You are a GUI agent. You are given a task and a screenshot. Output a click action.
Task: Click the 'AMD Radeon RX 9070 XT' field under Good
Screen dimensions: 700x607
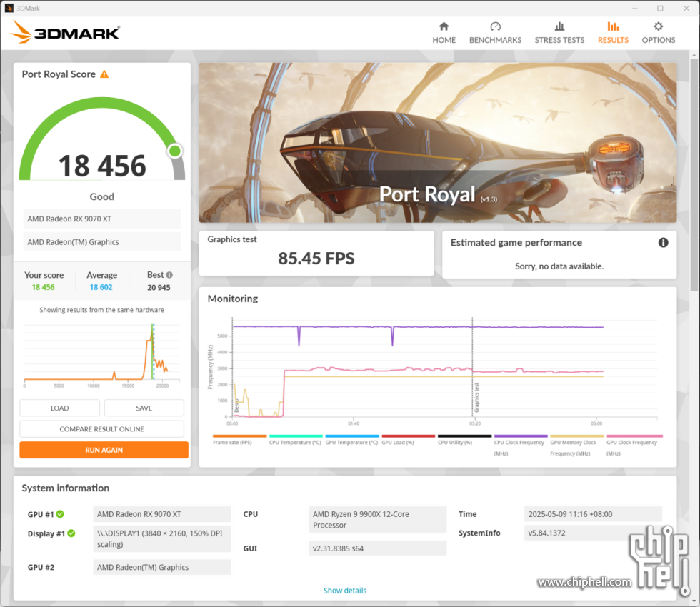(102, 219)
